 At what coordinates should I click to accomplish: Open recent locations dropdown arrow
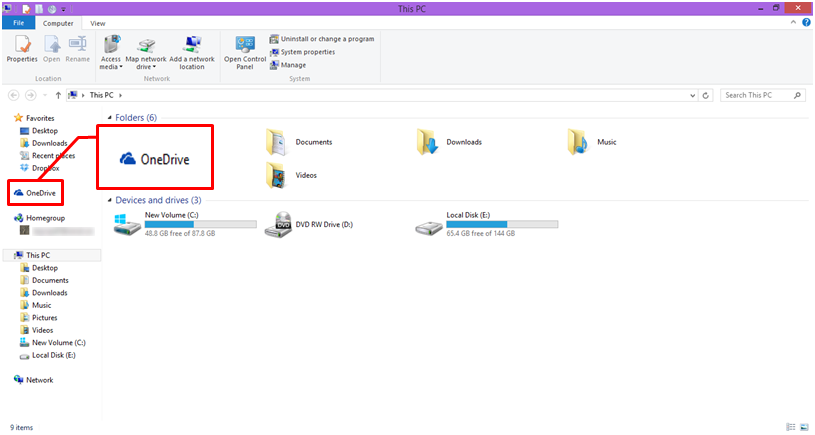point(45,95)
